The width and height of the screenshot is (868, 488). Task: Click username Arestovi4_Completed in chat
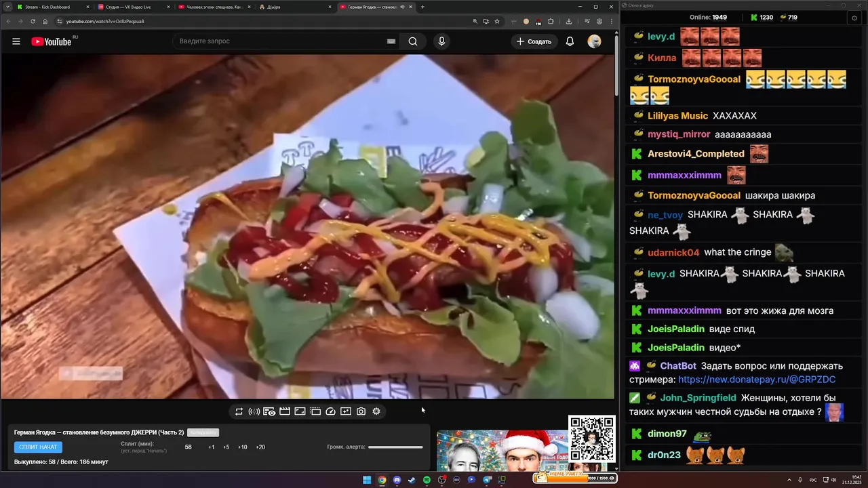pyautogui.click(x=696, y=154)
